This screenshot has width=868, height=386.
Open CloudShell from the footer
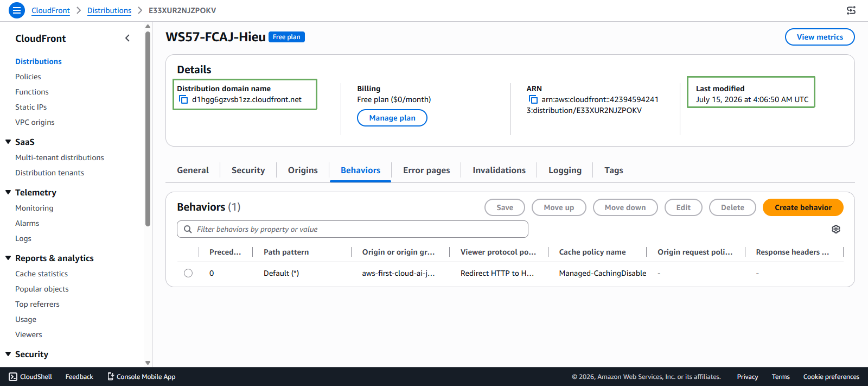pyautogui.click(x=30, y=377)
